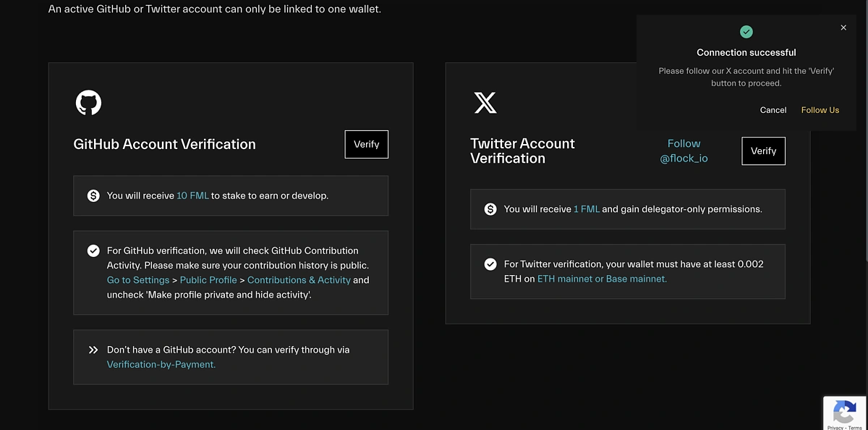Click Follow Us in the notification
Image resolution: width=868 pixels, height=430 pixels.
click(820, 110)
